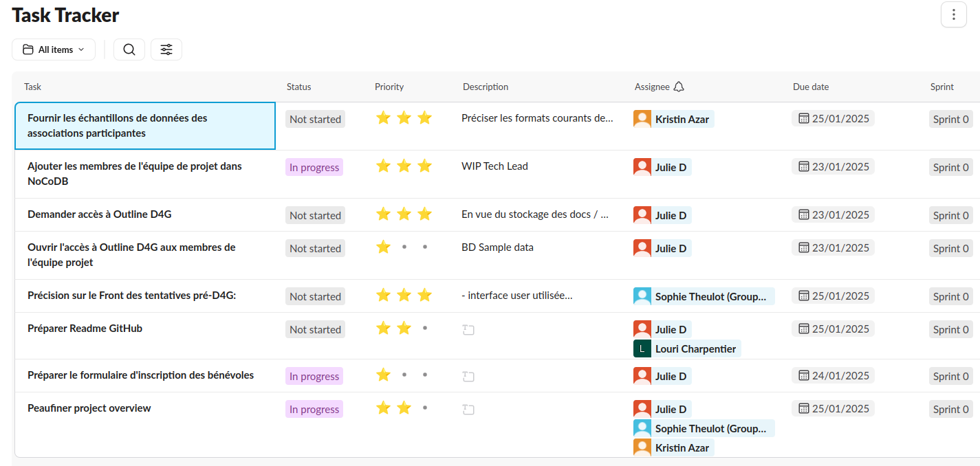Open Kristin Azar's avatar icon

point(642,118)
